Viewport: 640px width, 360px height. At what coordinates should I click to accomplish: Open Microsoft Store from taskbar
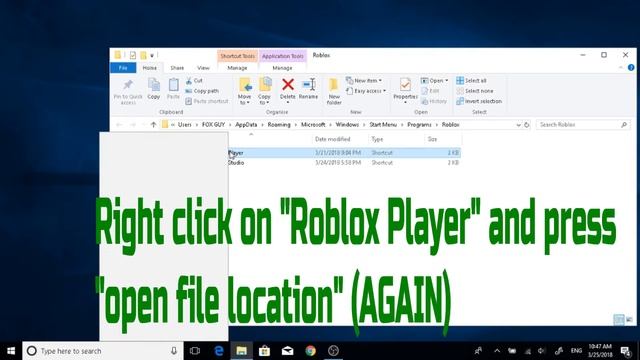click(264, 351)
